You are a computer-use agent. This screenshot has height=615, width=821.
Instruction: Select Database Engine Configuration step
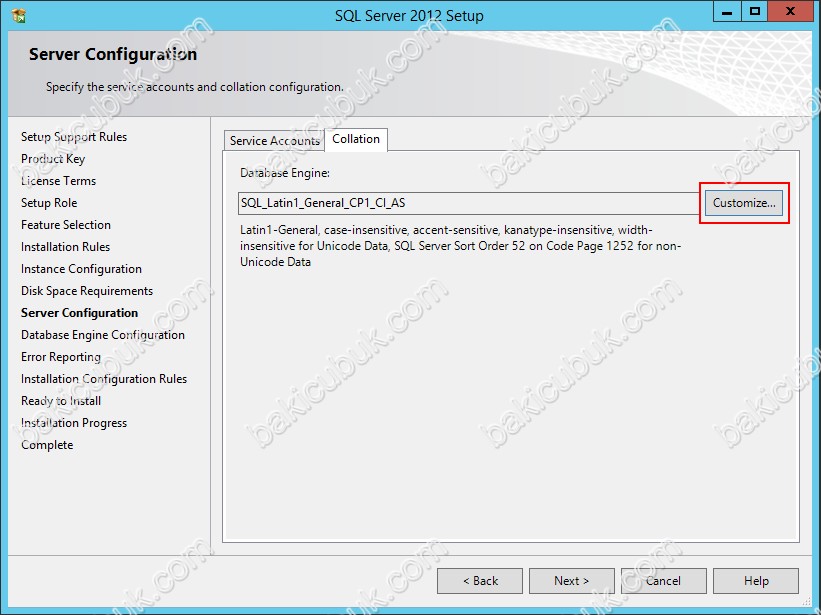tap(103, 335)
